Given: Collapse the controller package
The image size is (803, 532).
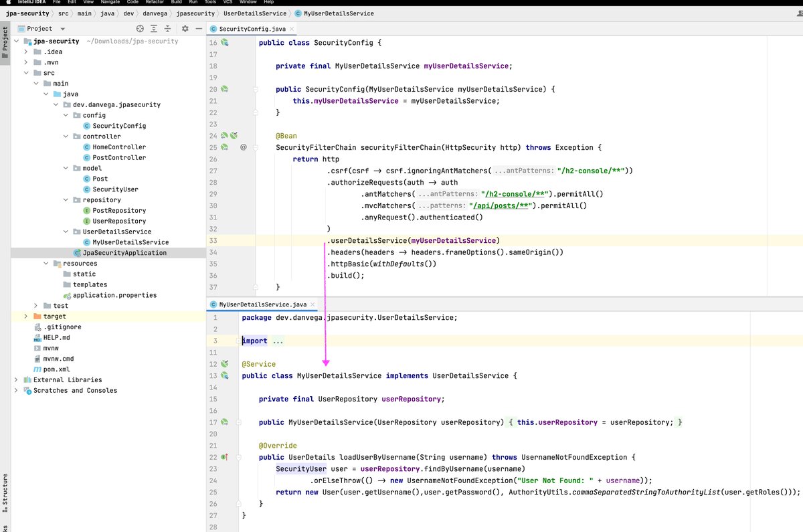Looking at the screenshot, I should tap(66, 137).
